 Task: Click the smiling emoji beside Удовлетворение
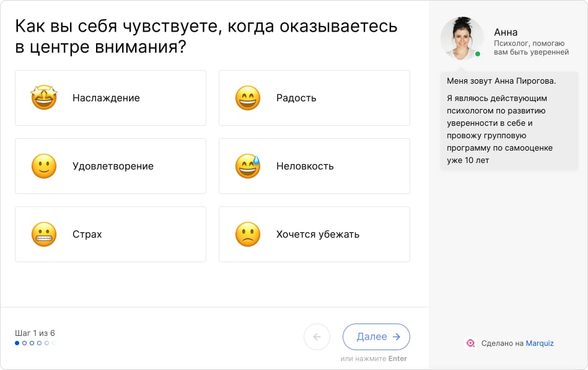(x=43, y=166)
